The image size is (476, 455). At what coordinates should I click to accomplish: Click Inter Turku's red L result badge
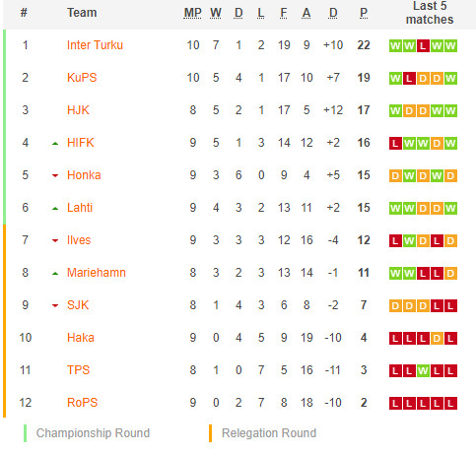click(423, 45)
